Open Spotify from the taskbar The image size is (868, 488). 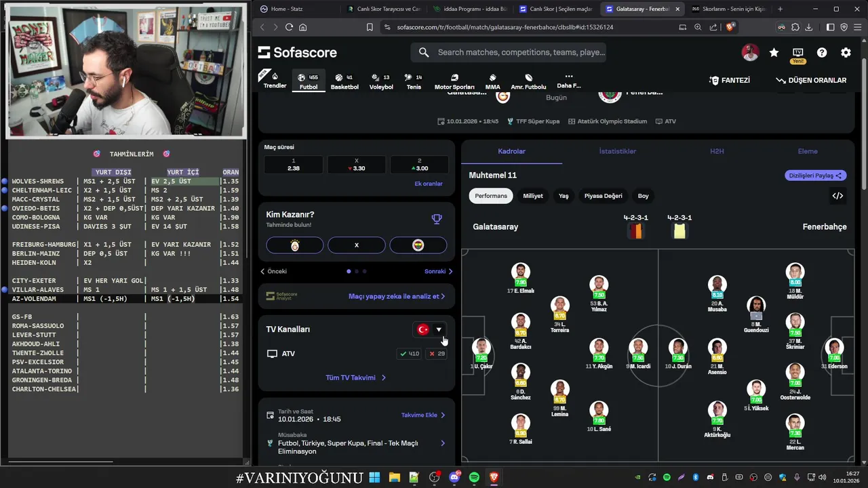click(x=474, y=477)
